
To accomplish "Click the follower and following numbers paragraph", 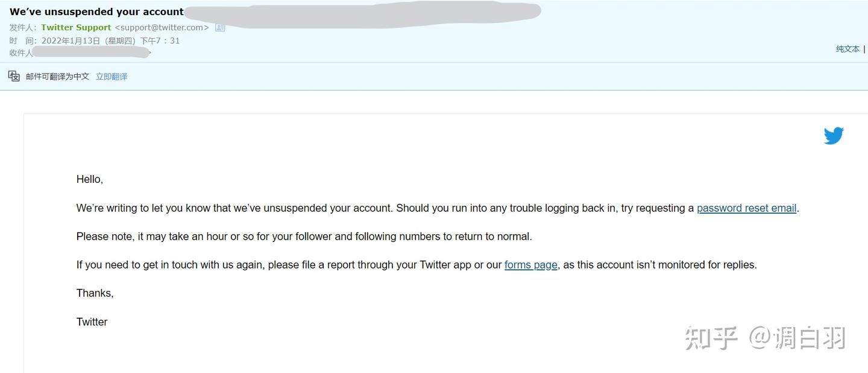I will [x=304, y=237].
